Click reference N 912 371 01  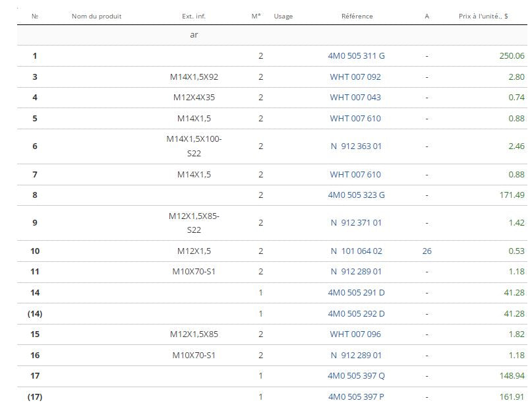point(356,223)
